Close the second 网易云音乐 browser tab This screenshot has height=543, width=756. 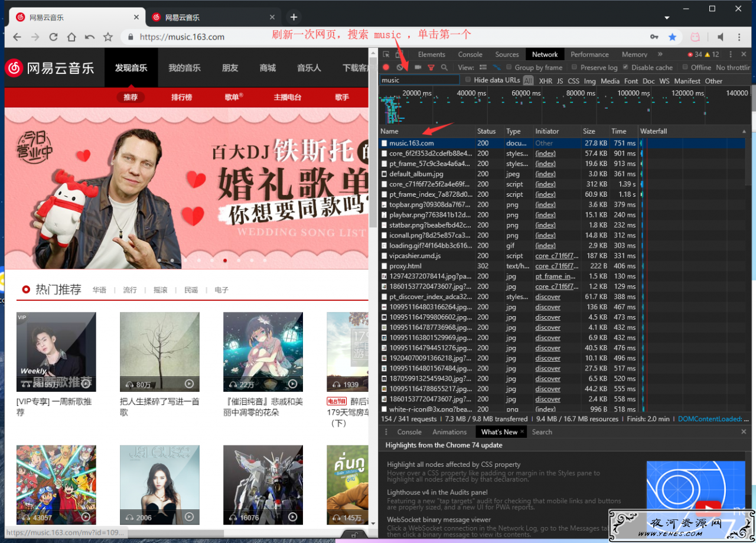pos(272,17)
